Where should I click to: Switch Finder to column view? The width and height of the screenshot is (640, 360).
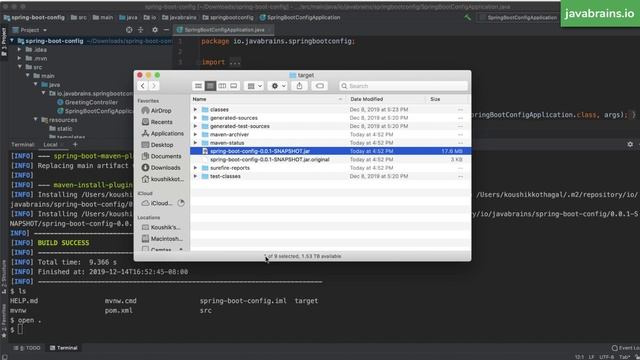[x=222, y=86]
